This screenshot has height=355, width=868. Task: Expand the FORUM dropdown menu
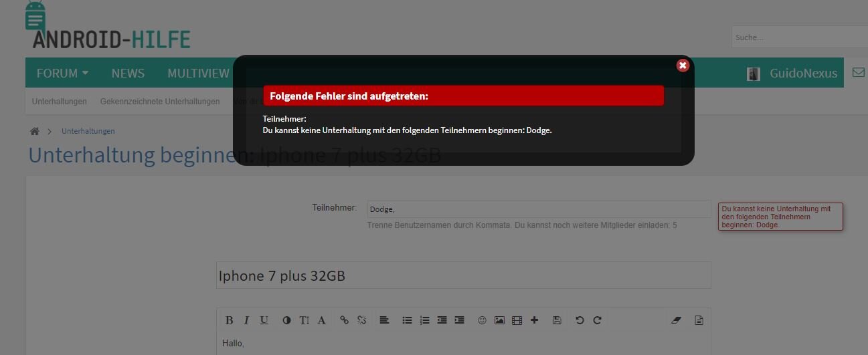click(x=62, y=73)
